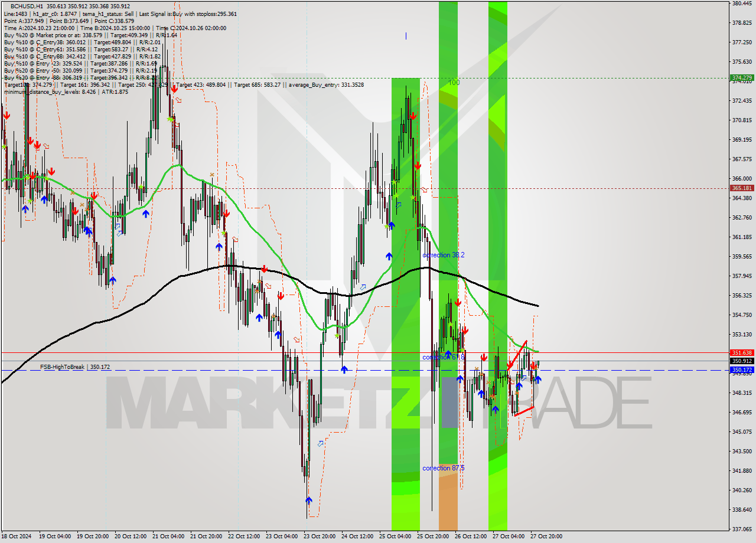Click the 366.000 price axis label
Viewport: 756px width, 543px height.
[x=741, y=179]
